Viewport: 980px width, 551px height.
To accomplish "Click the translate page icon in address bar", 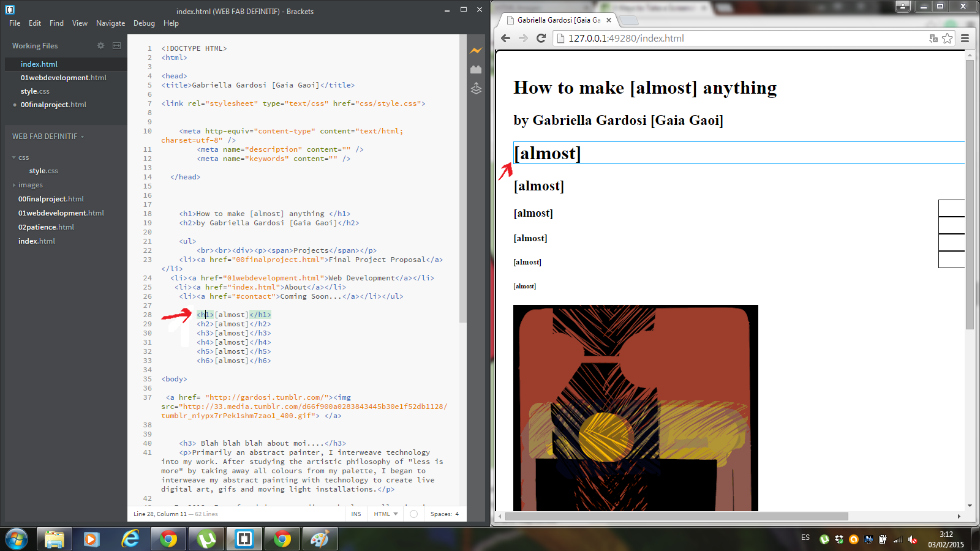I will [933, 39].
